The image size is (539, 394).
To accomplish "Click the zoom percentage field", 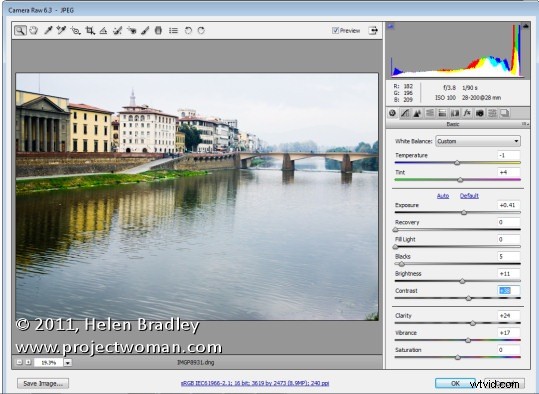I will tap(48, 362).
